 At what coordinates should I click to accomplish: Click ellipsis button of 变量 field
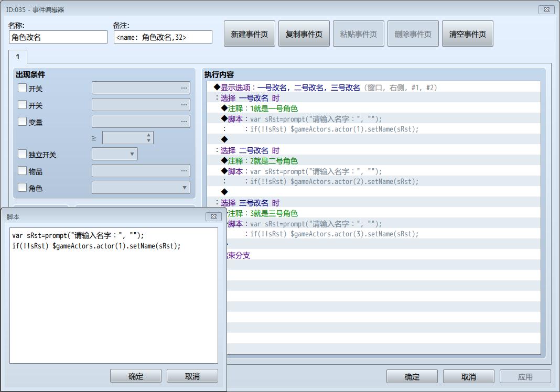[x=184, y=122]
